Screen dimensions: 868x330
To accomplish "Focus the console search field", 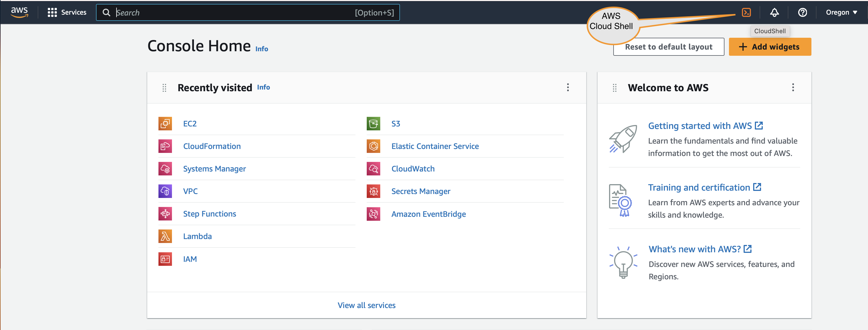I will (x=248, y=12).
